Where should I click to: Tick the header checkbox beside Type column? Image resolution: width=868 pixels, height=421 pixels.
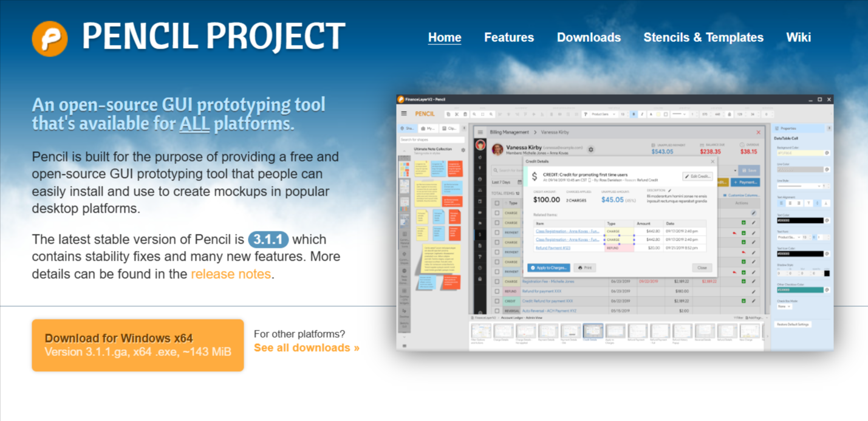click(497, 203)
